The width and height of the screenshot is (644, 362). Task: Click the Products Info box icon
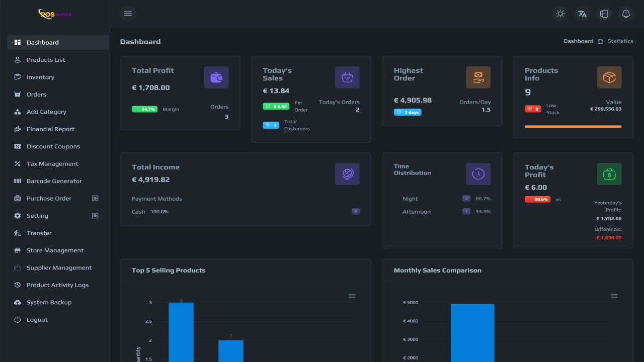coord(609,77)
